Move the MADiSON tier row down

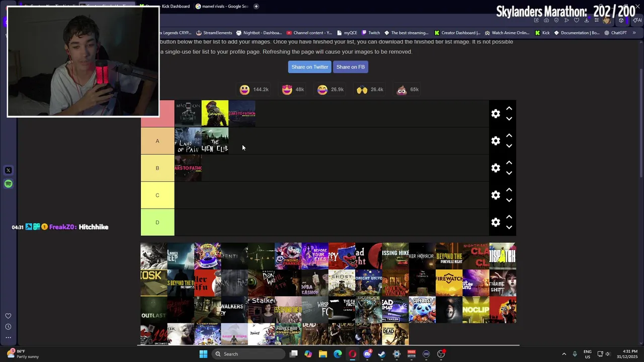(509, 119)
